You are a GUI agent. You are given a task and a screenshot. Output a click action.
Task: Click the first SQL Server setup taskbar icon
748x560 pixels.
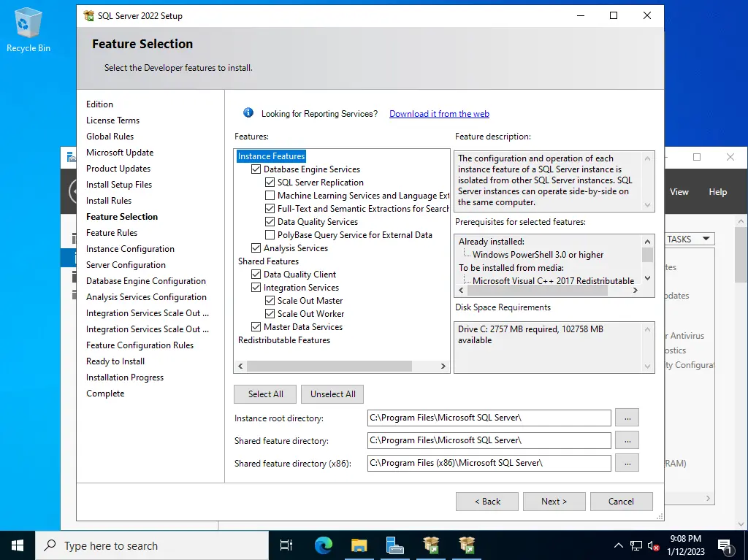click(x=431, y=545)
